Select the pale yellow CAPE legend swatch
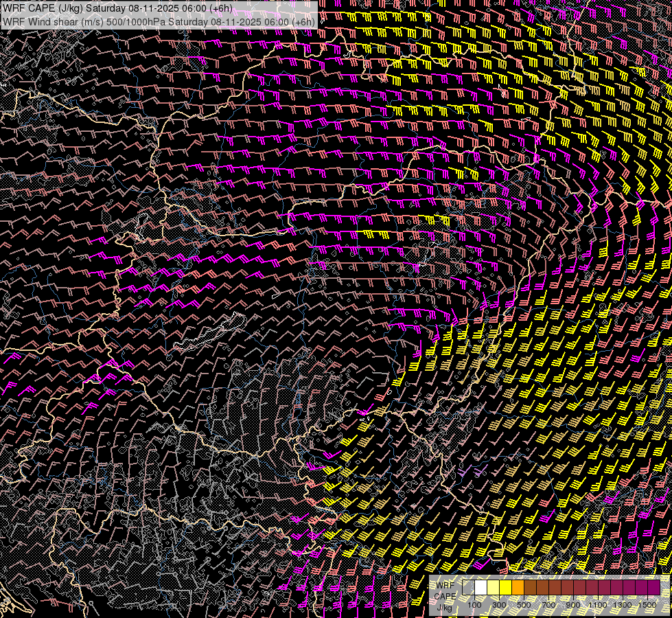The height and width of the screenshot is (618, 672). point(494,588)
